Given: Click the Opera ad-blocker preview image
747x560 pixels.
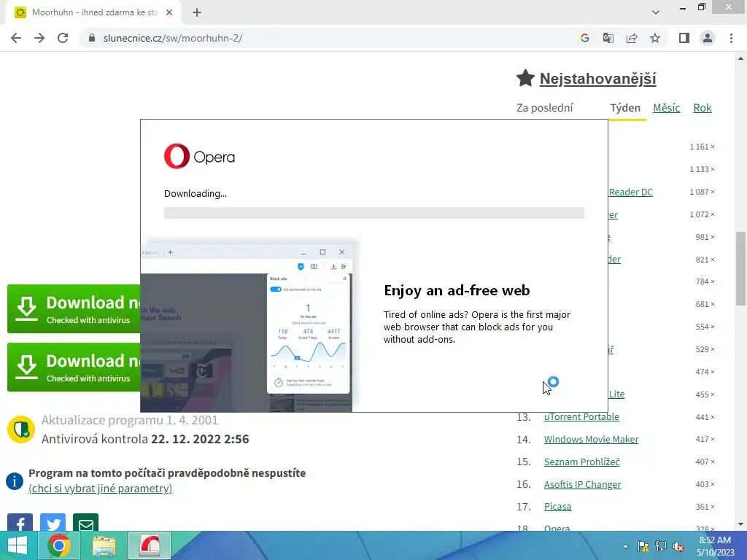Looking at the screenshot, I should pyautogui.click(x=247, y=327).
